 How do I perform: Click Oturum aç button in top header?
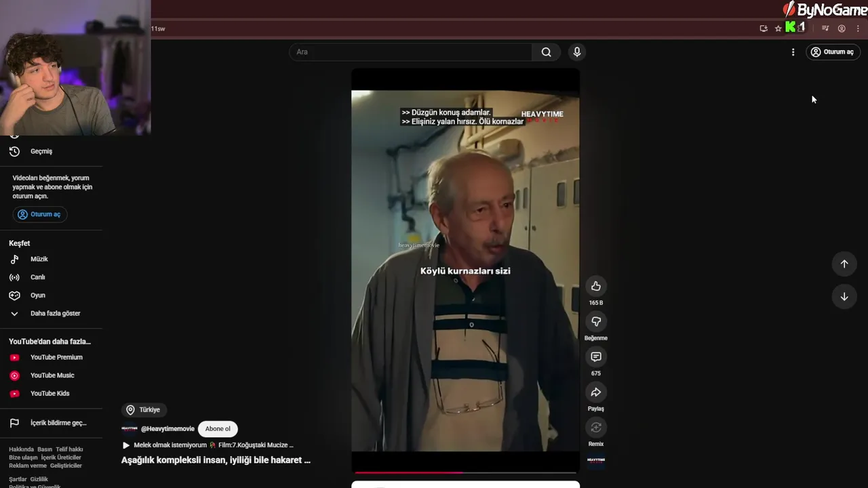click(833, 52)
